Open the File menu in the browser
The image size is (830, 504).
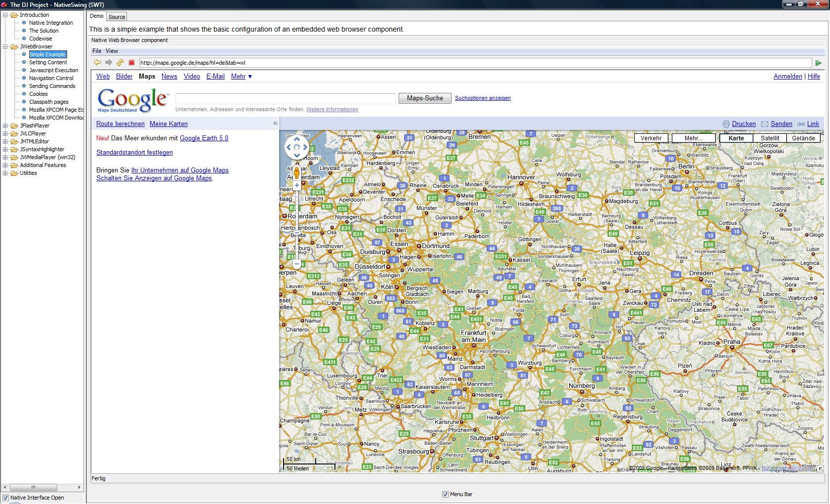coord(97,51)
